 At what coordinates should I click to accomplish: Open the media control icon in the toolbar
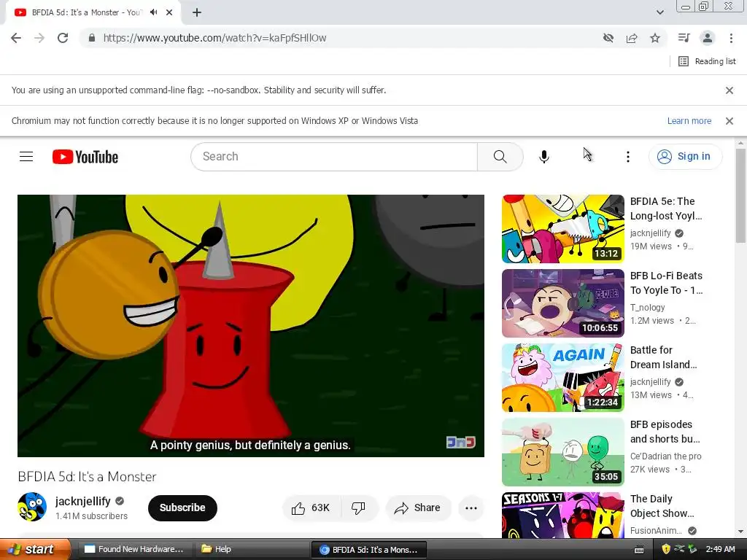pyautogui.click(x=684, y=38)
